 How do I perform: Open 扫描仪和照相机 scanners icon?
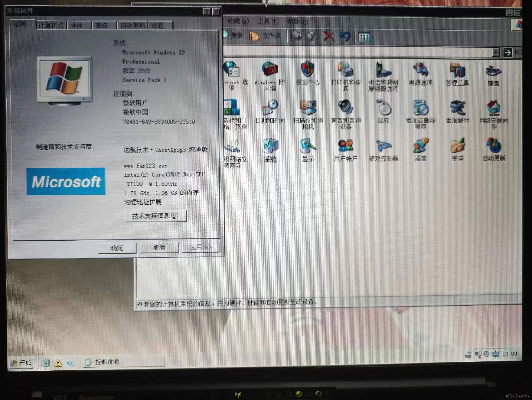click(308, 114)
